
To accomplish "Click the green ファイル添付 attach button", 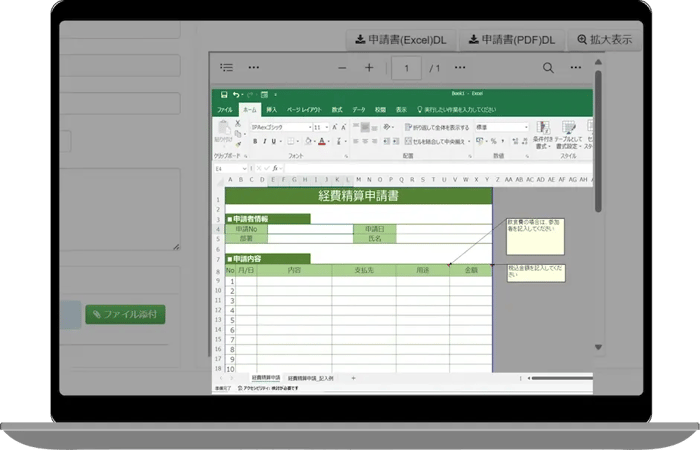I will click(x=125, y=314).
